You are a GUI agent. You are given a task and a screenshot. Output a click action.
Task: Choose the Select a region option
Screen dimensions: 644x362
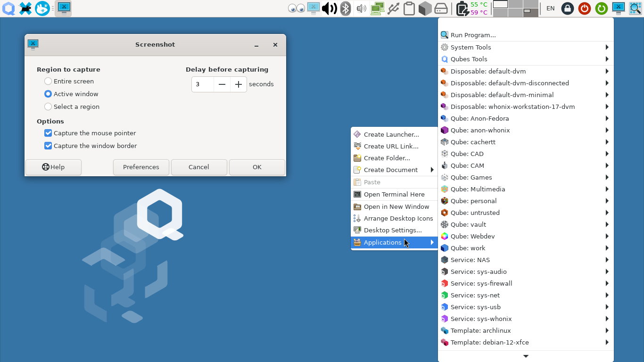48,107
